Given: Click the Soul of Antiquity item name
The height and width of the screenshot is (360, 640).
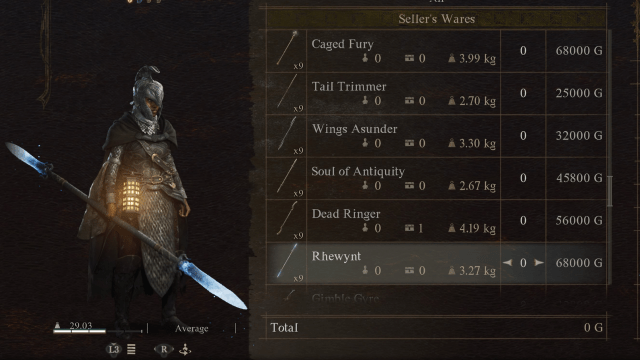Looking at the screenshot, I should coord(358,171).
